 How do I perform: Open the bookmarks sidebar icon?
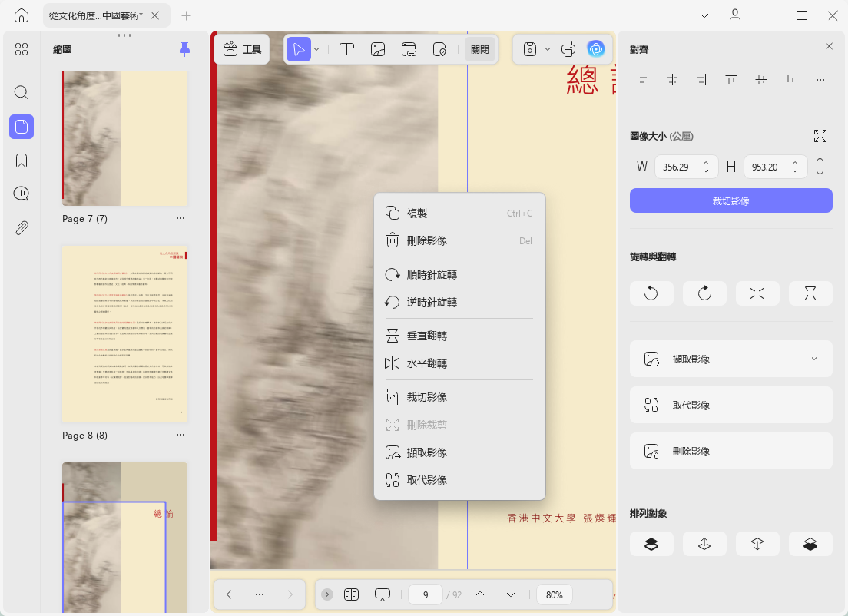click(22, 161)
